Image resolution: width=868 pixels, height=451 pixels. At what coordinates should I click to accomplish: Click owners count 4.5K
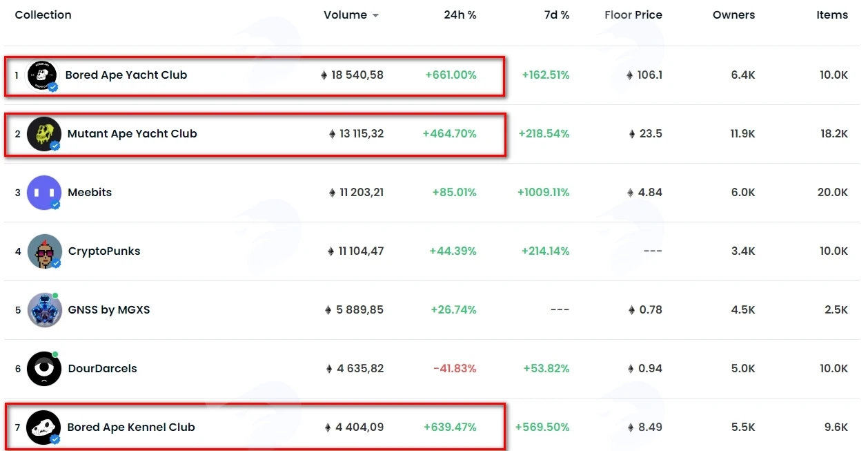[743, 310]
